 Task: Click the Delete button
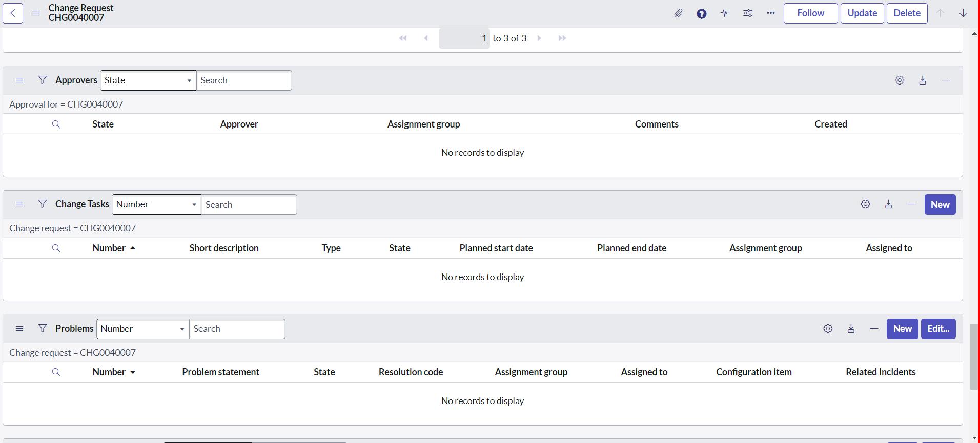(x=907, y=13)
